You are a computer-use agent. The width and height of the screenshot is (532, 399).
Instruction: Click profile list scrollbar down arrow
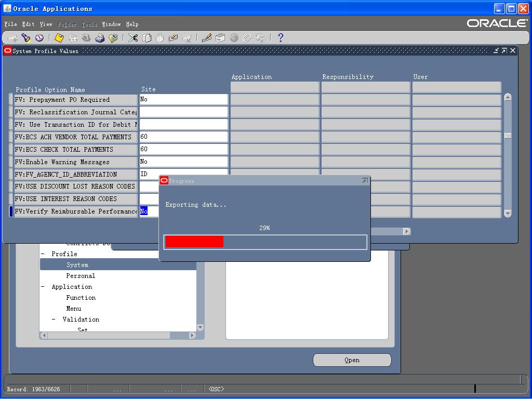[508, 214]
